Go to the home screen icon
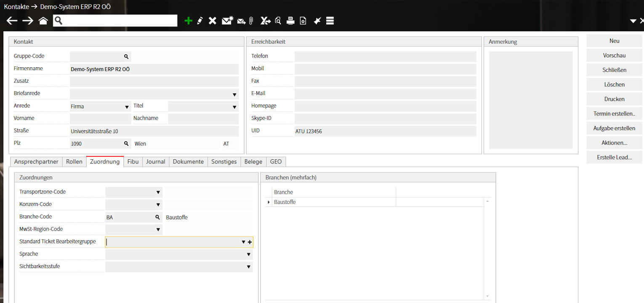This screenshot has height=303, width=644. click(x=43, y=21)
